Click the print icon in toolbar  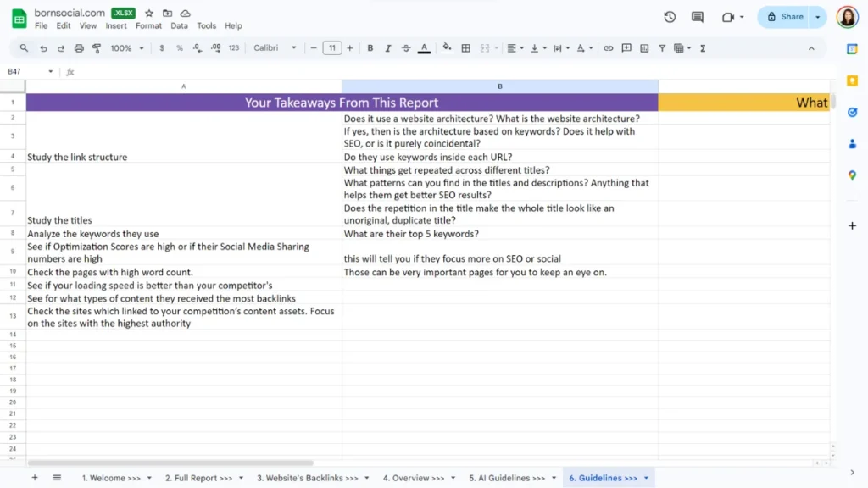tap(79, 48)
